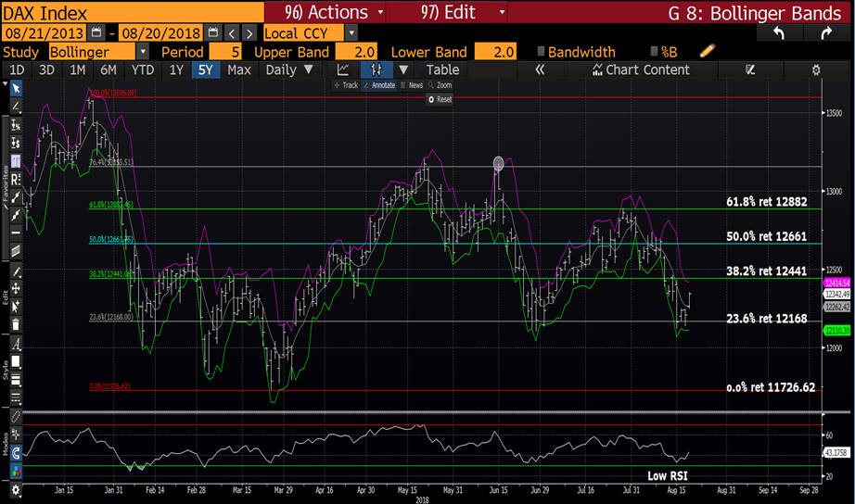Image resolution: width=855 pixels, height=504 pixels.
Task: Open the end date calendar picker
Action: [212, 32]
